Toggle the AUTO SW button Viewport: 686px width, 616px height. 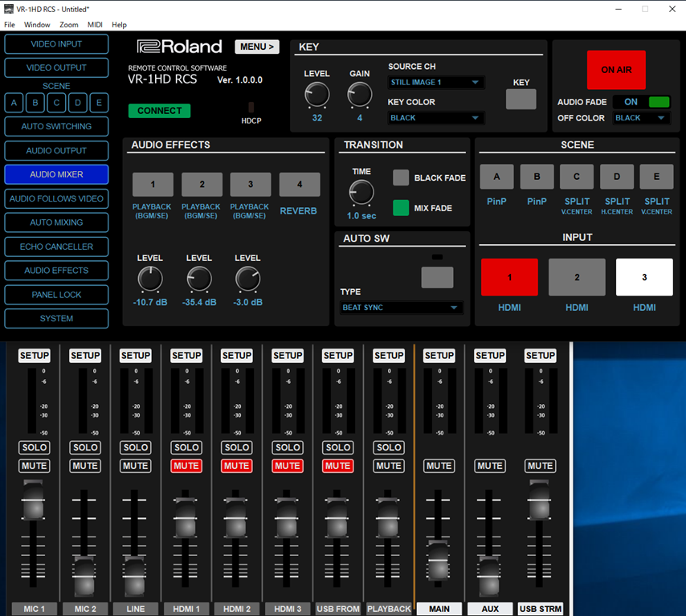point(437,277)
